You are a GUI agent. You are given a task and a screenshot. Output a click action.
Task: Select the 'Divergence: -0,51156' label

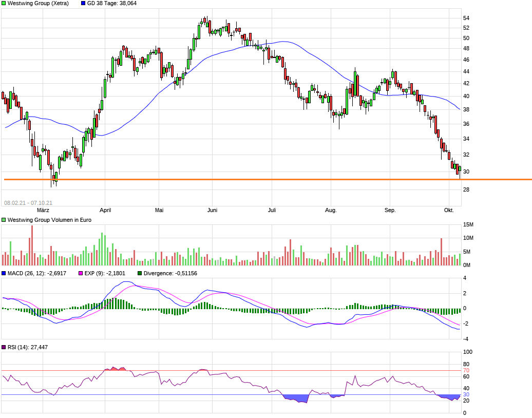(170, 273)
